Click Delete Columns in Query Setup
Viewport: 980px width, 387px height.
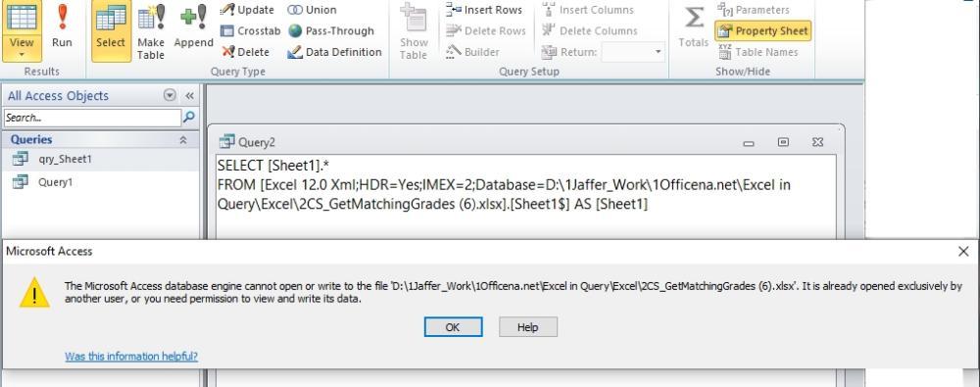[x=589, y=30]
